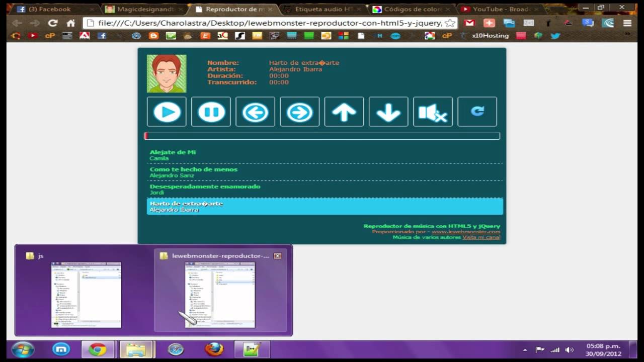Open the 'Etiqueta audio HT' tab
Viewport: 644px width, 362px height.
[322, 9]
